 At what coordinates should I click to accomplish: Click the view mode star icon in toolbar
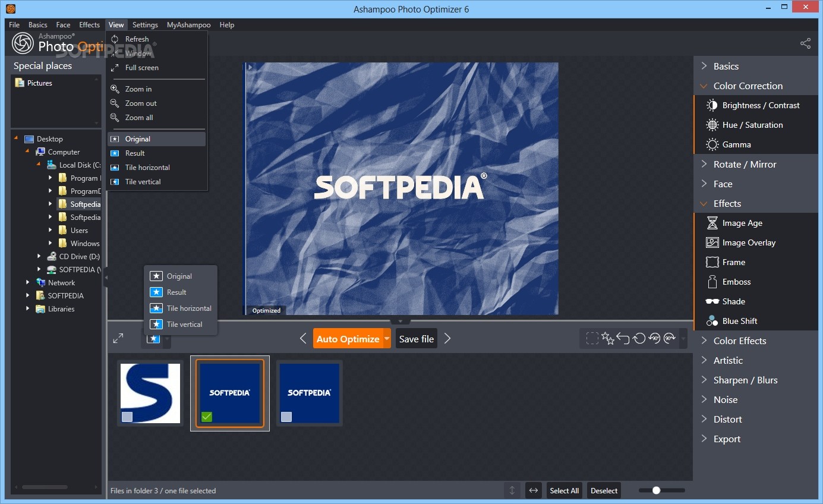tap(154, 339)
